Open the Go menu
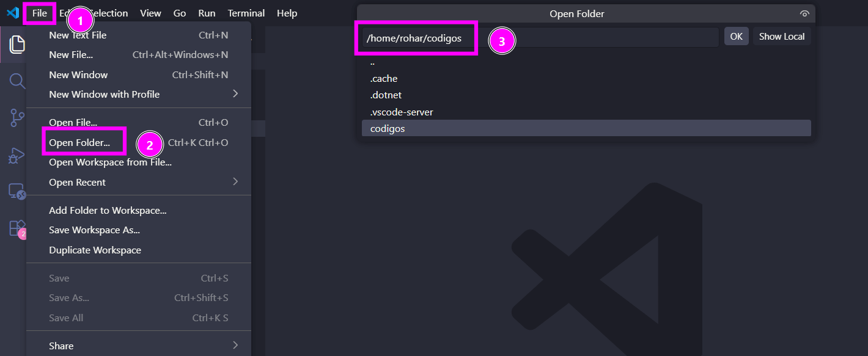Screen dimensions: 868x356 (180, 13)
